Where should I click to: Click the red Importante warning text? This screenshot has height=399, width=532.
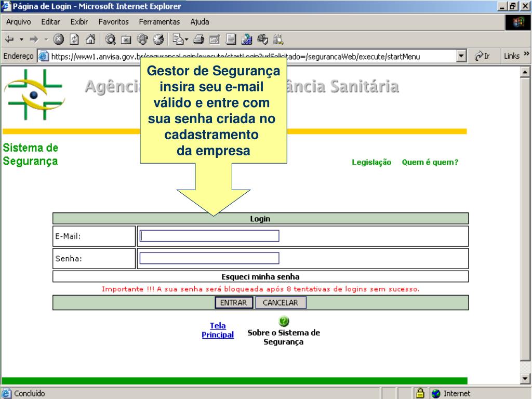tap(261, 289)
